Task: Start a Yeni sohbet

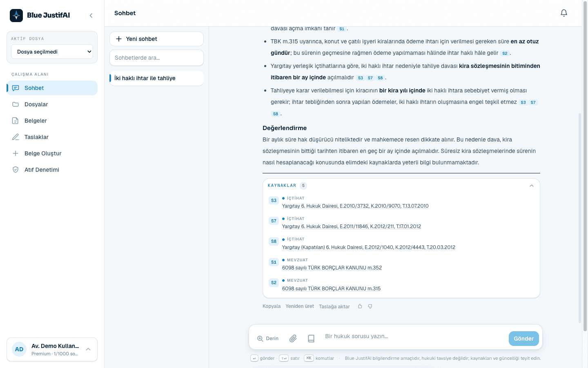Action: 156,39
